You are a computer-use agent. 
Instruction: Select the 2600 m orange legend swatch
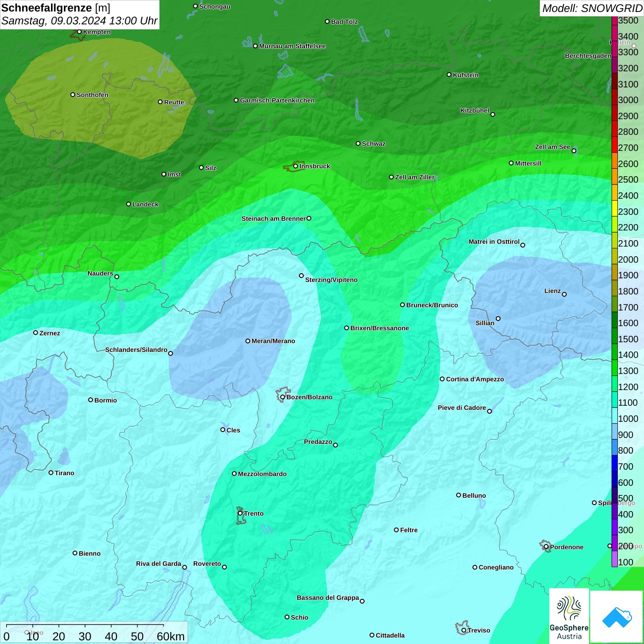[615, 160]
